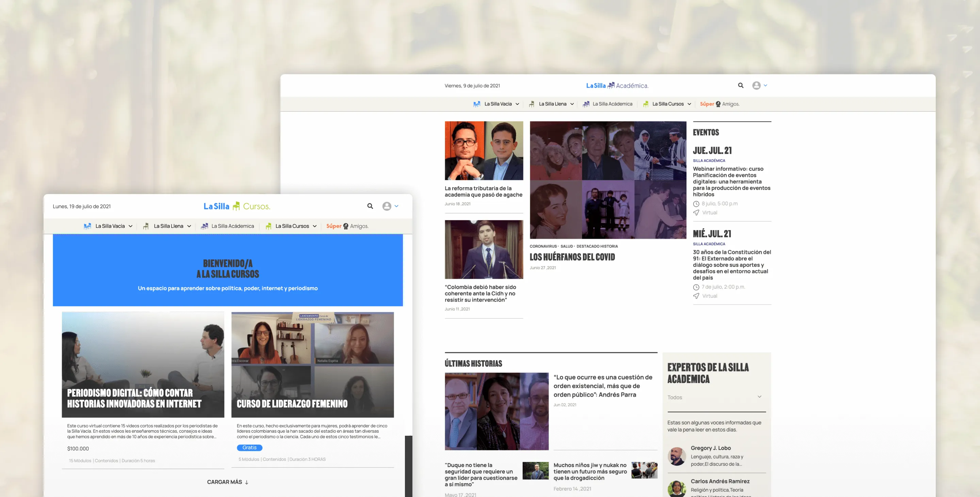Click the La Silla Llena chair icon in the Cursos window nav
The height and width of the screenshot is (497, 980).
[146, 226]
